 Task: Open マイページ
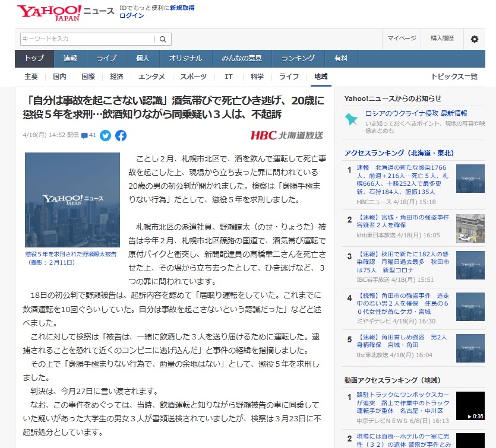(x=402, y=38)
